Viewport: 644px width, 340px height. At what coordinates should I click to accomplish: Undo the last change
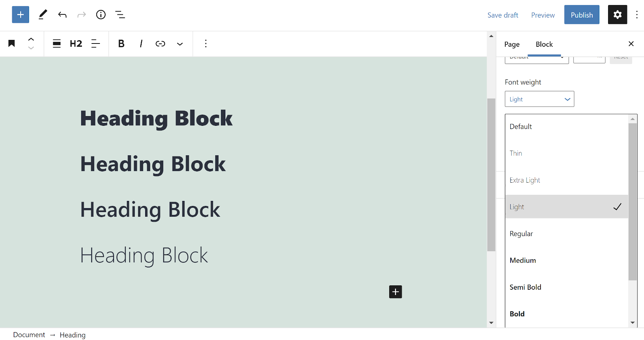click(x=62, y=15)
